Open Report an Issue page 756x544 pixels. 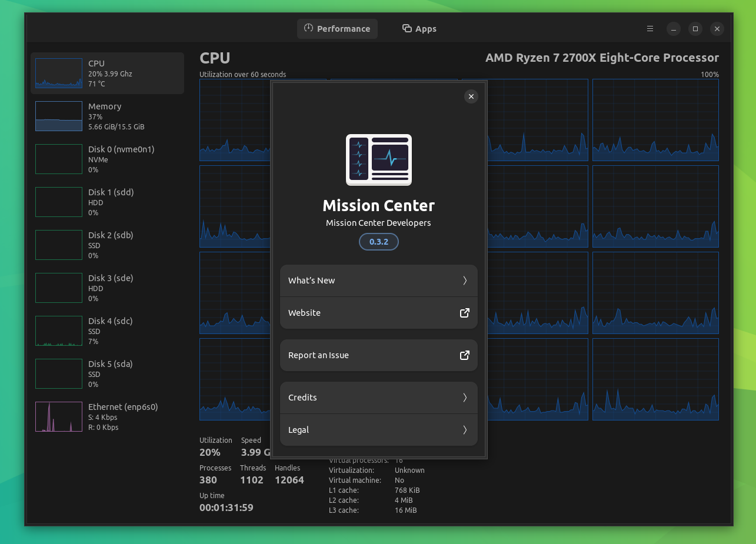click(x=378, y=355)
